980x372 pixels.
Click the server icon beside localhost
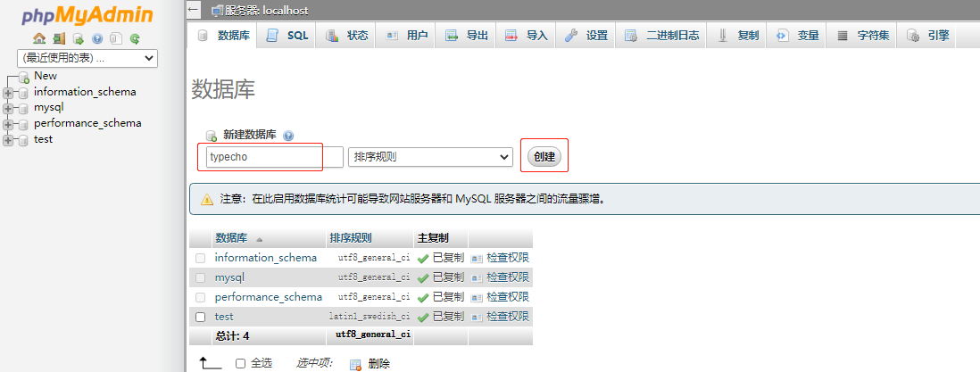pos(217,11)
